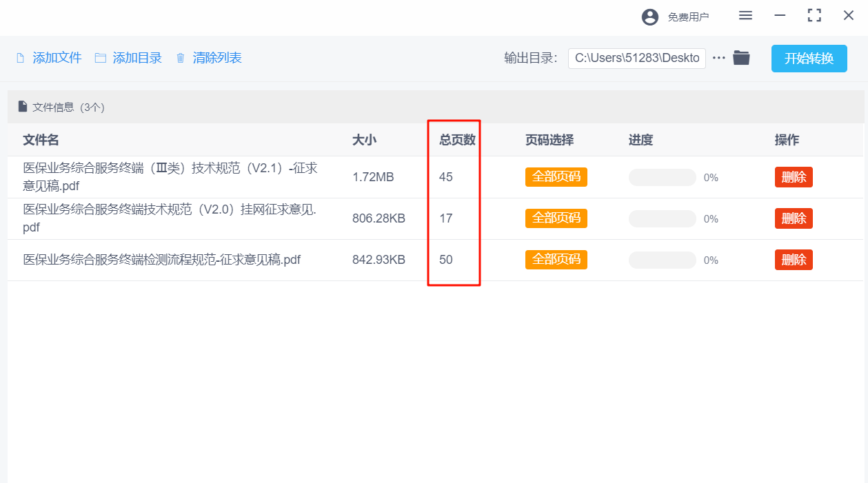Click the 免费用户 account label
This screenshot has height=483, width=868.
click(688, 17)
